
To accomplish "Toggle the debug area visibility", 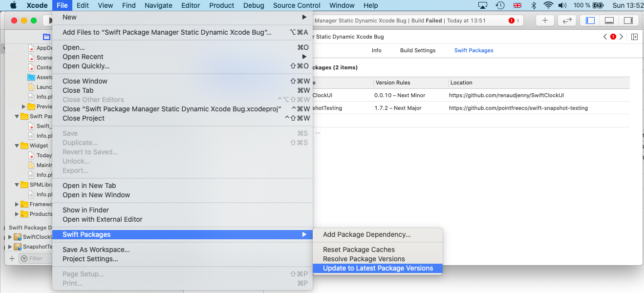I will coord(609,21).
